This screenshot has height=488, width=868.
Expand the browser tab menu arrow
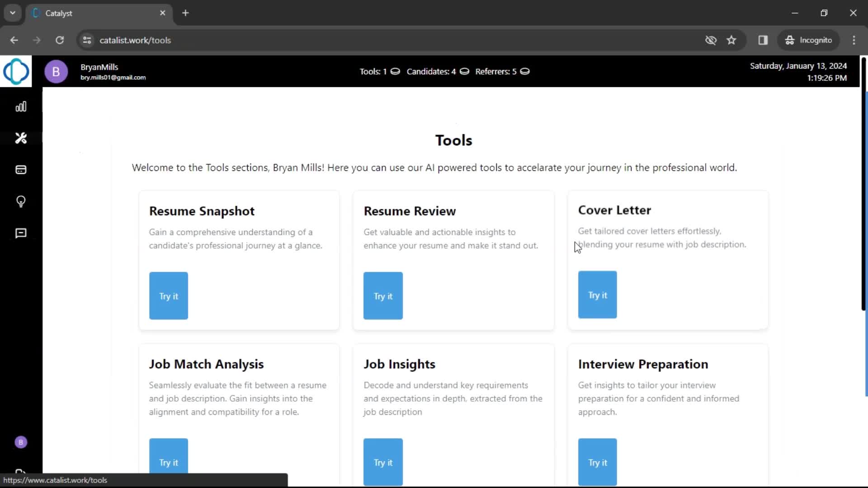click(x=13, y=13)
